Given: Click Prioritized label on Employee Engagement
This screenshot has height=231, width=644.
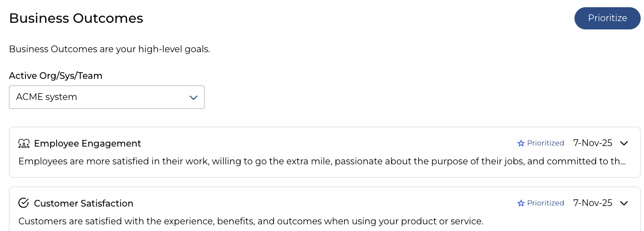Looking at the screenshot, I should coord(546,143).
